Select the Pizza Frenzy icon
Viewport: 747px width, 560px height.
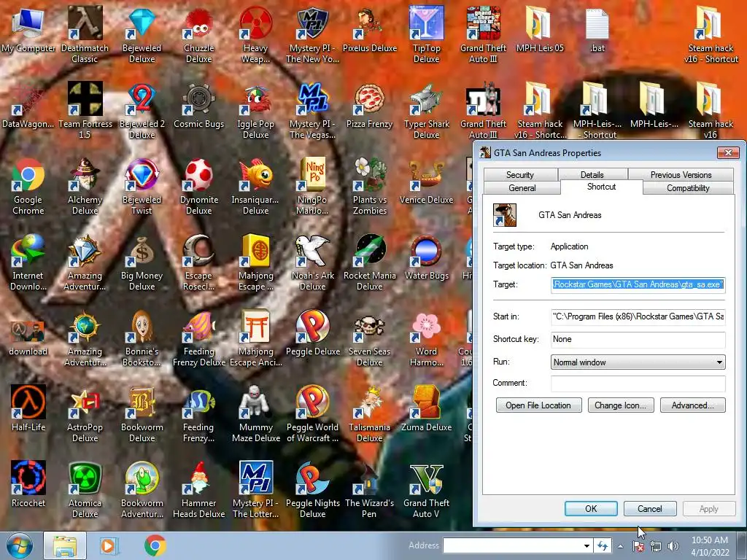pyautogui.click(x=369, y=98)
